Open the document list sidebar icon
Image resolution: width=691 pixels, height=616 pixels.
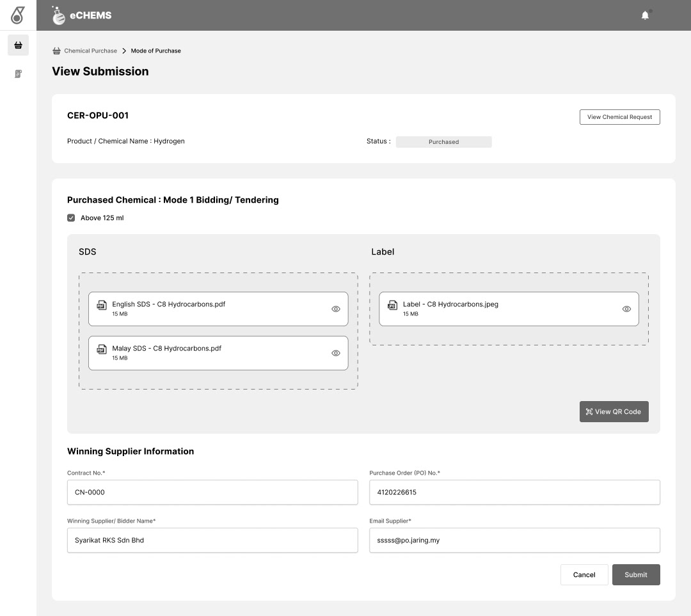pyautogui.click(x=18, y=74)
